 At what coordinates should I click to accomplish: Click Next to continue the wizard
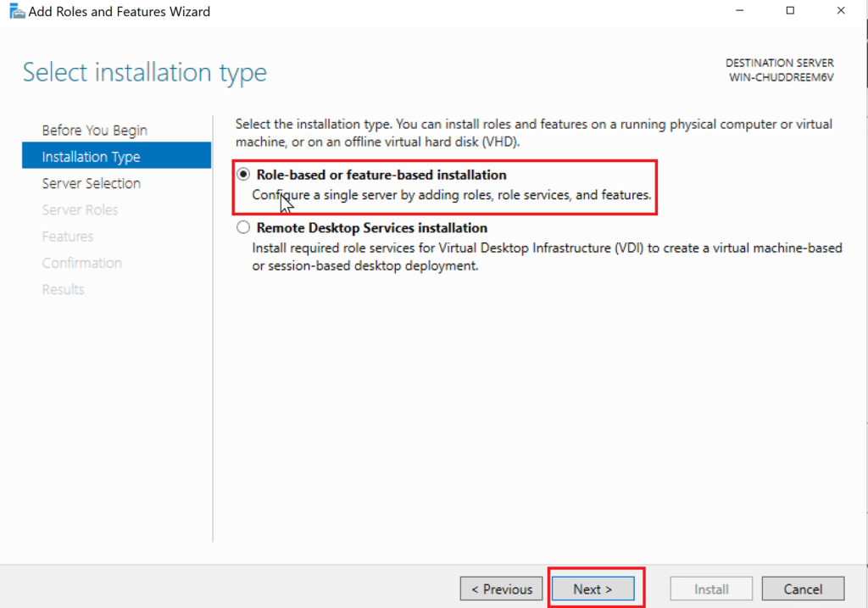(x=592, y=588)
